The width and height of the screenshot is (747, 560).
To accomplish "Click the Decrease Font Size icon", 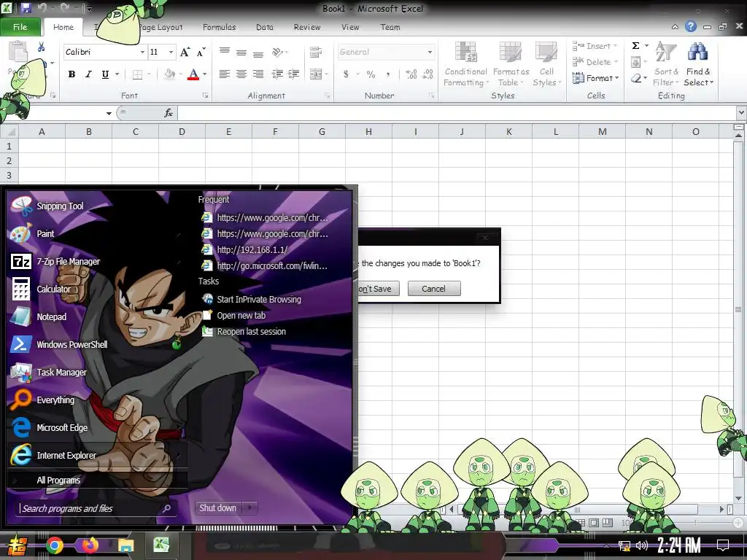I will [x=201, y=52].
